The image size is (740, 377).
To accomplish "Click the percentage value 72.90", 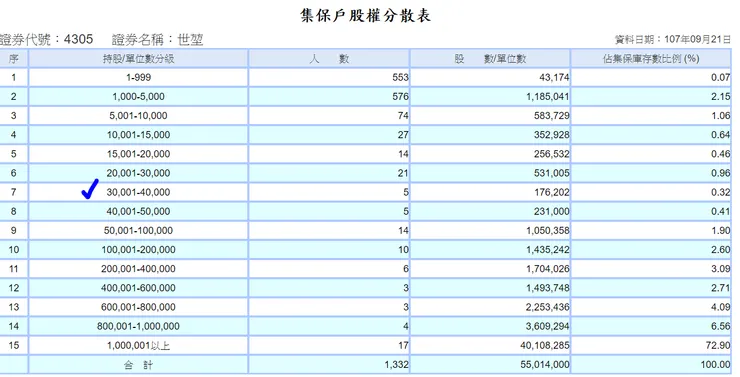I will (x=718, y=345).
